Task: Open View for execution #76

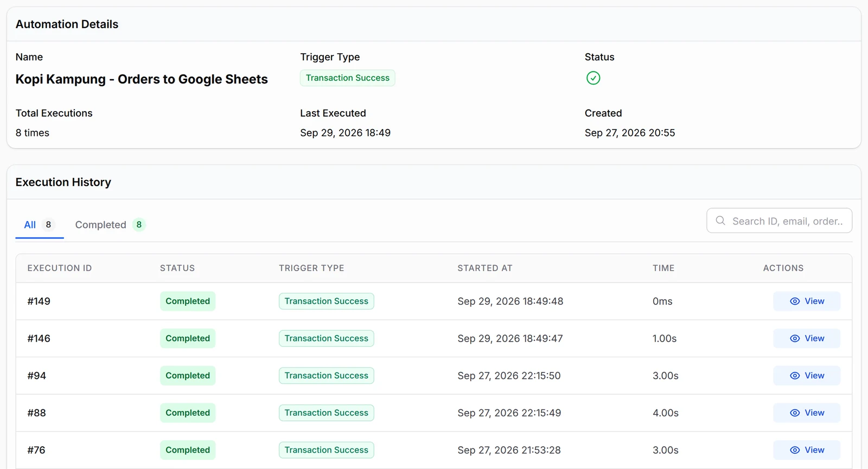Action: tap(807, 450)
